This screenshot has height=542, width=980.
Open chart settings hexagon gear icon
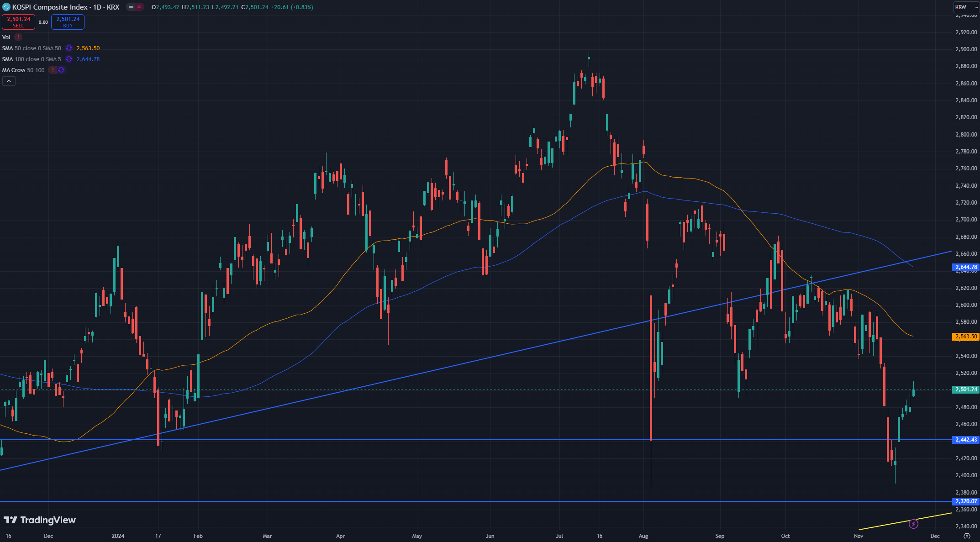click(x=967, y=536)
